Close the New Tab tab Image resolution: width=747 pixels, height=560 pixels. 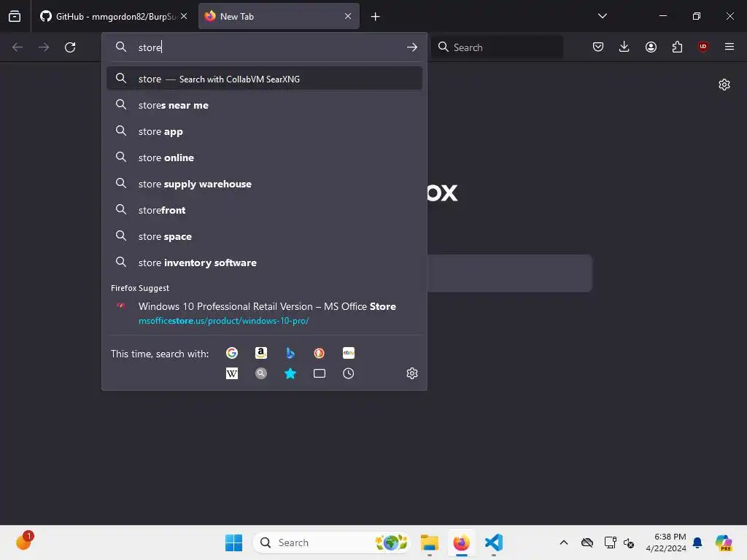point(348,16)
